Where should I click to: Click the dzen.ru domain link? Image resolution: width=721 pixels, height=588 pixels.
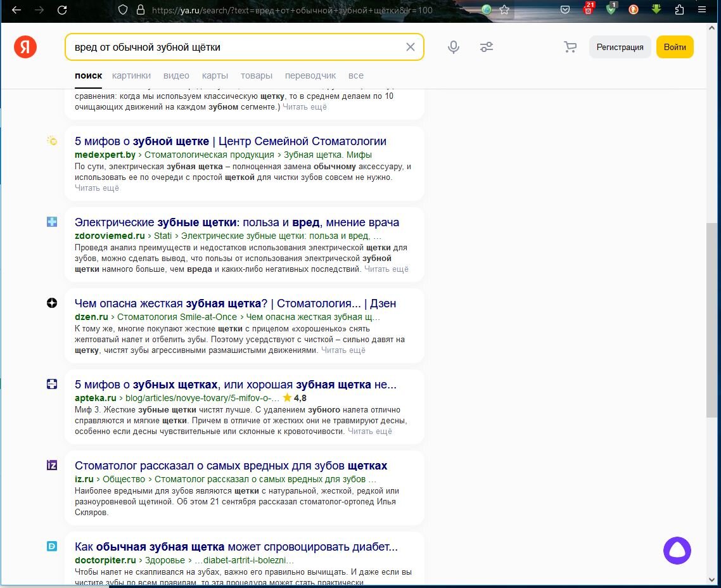(x=91, y=317)
